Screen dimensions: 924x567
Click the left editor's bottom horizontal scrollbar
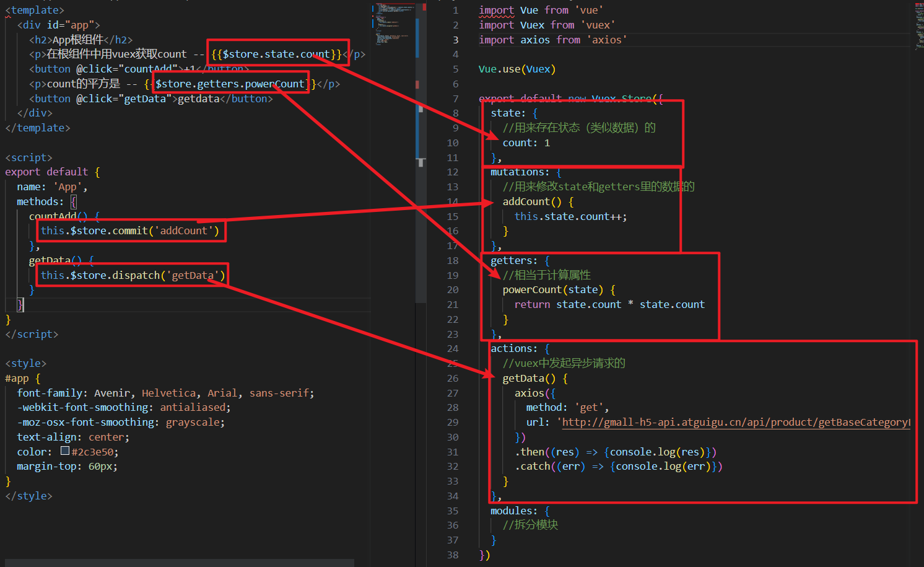180,563
